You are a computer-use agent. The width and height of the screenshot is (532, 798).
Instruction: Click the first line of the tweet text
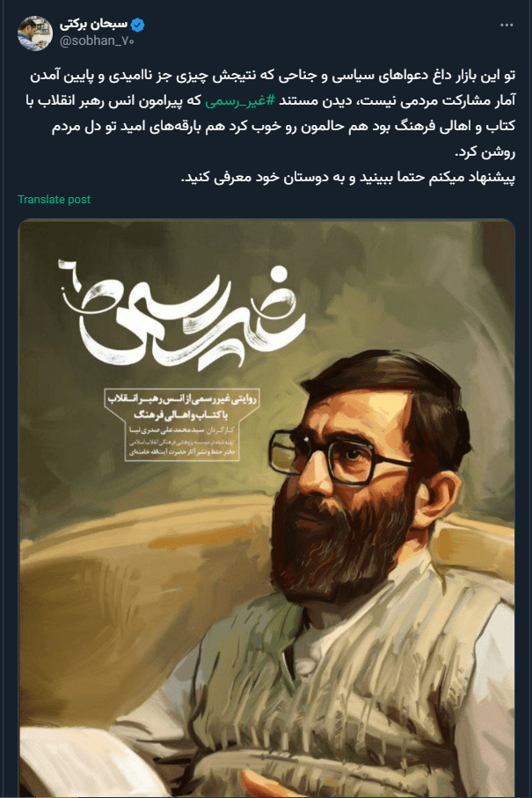[x=272, y=76]
